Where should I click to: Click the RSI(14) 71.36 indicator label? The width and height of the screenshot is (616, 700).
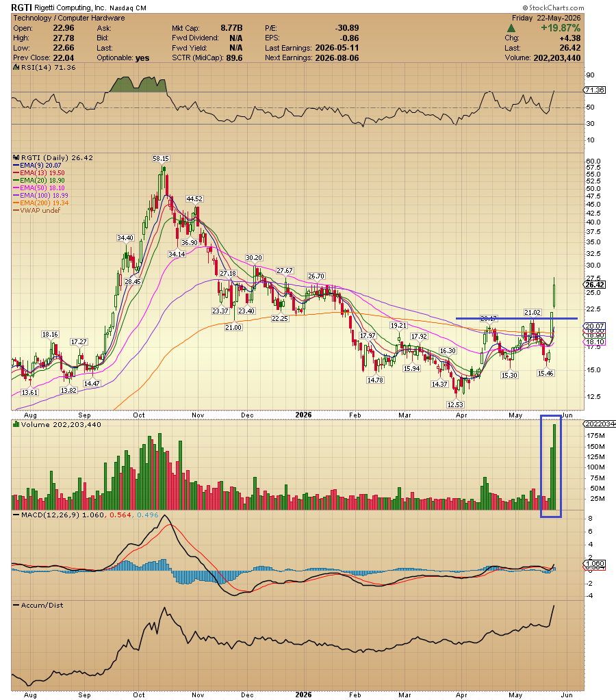click(x=48, y=68)
